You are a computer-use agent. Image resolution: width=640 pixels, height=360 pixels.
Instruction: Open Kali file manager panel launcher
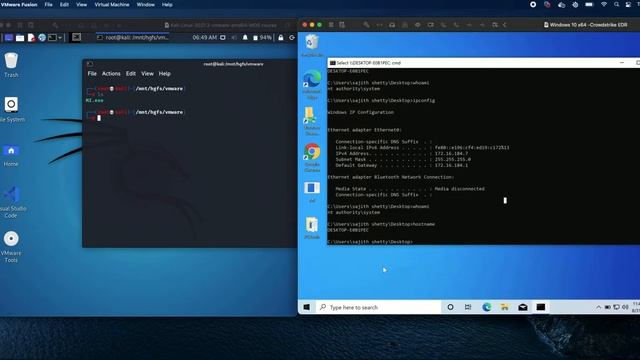click(x=20, y=38)
